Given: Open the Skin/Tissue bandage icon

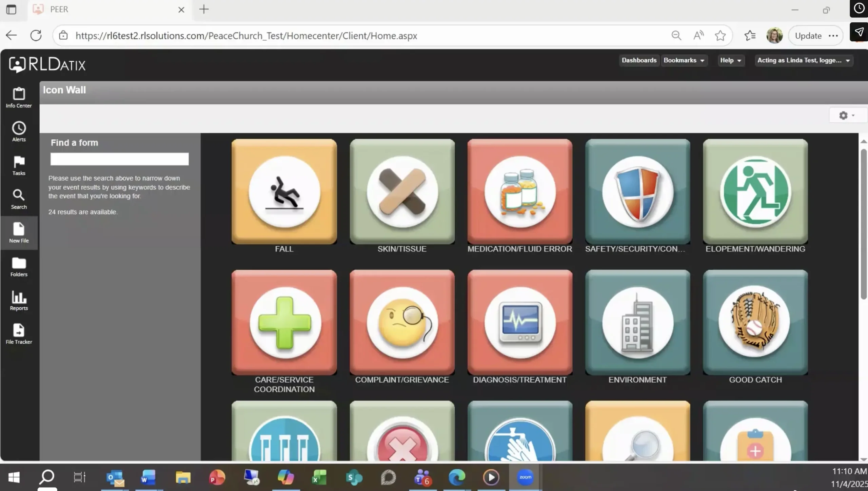Looking at the screenshot, I should 402,191.
